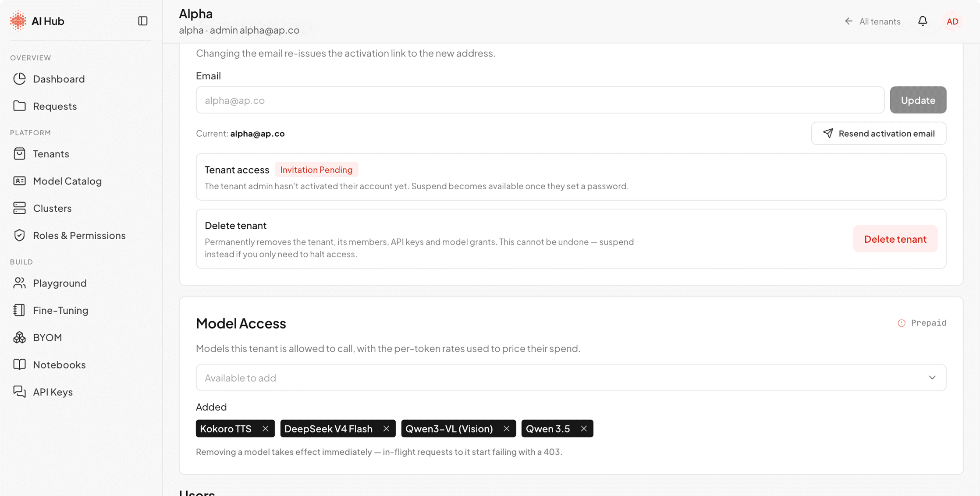Go to Dashboard in sidebar
The width and height of the screenshot is (980, 496).
coord(59,79)
